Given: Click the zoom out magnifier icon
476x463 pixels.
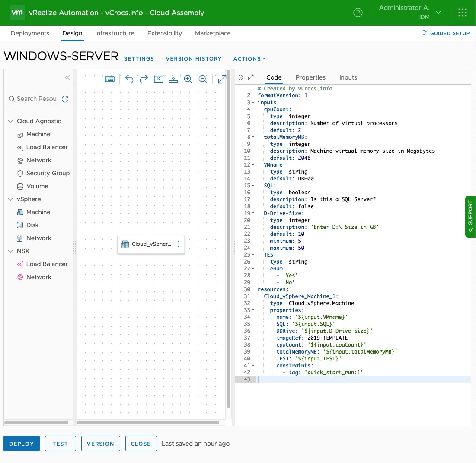Looking at the screenshot, I should tap(202, 79).
